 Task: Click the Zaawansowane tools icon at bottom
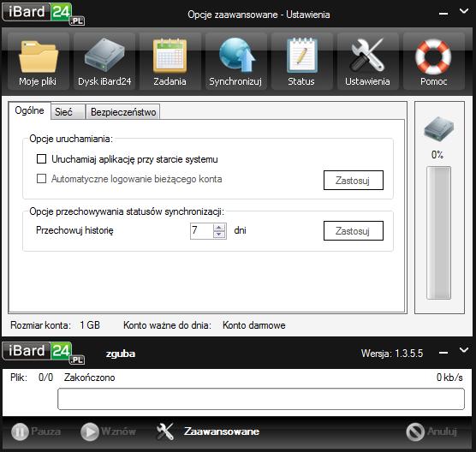pos(165,431)
